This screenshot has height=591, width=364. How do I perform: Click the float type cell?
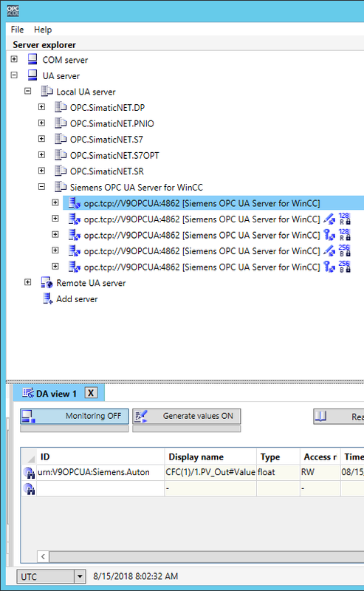point(278,472)
